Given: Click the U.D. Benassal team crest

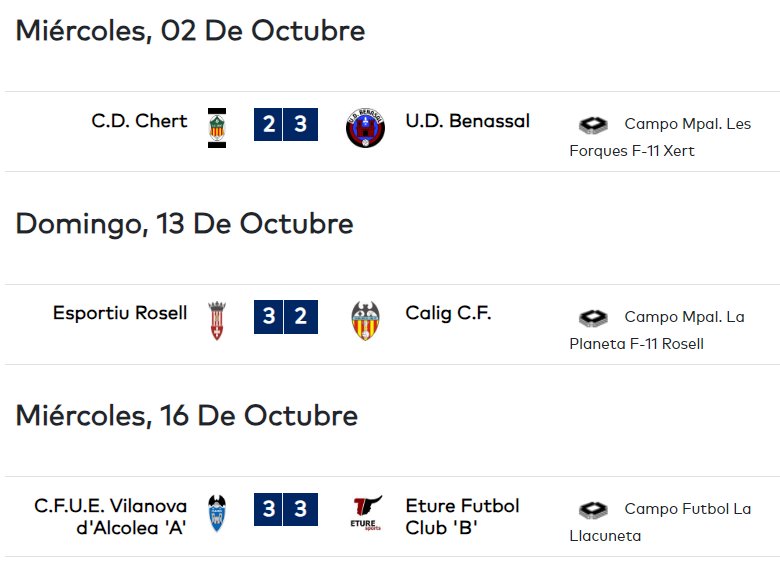Looking at the screenshot, I should [365, 128].
